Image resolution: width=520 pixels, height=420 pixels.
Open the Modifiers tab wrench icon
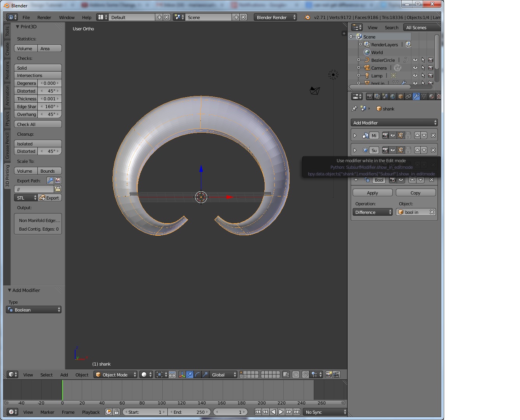coord(416,96)
